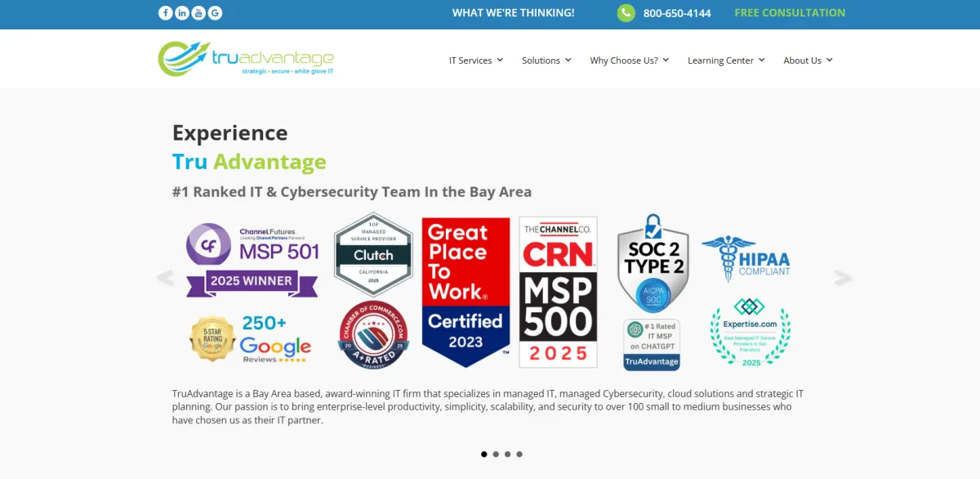The image size is (980, 479).
Task: Expand the Why Choose Us? menu
Action: pos(630,60)
